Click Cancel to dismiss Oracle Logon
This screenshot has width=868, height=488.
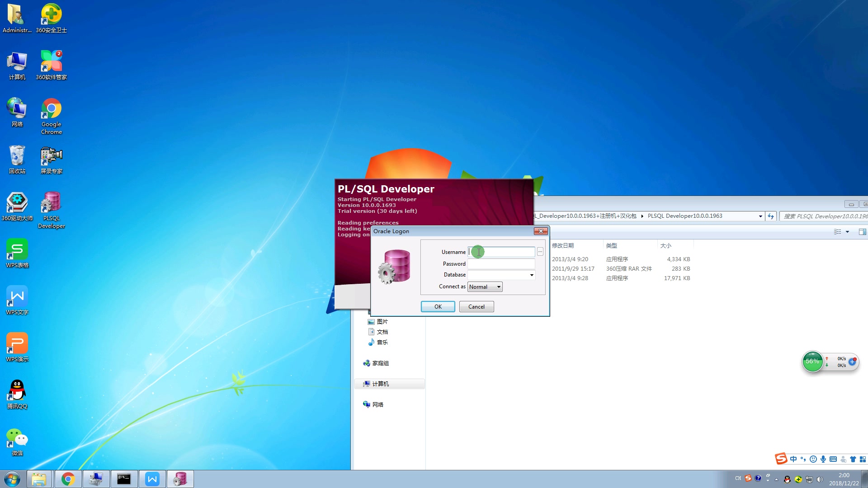click(476, 306)
